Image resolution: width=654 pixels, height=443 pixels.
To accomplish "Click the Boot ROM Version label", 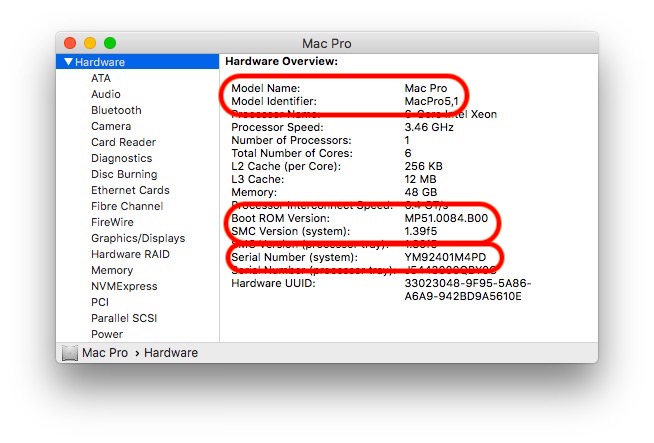I will pos(280,218).
